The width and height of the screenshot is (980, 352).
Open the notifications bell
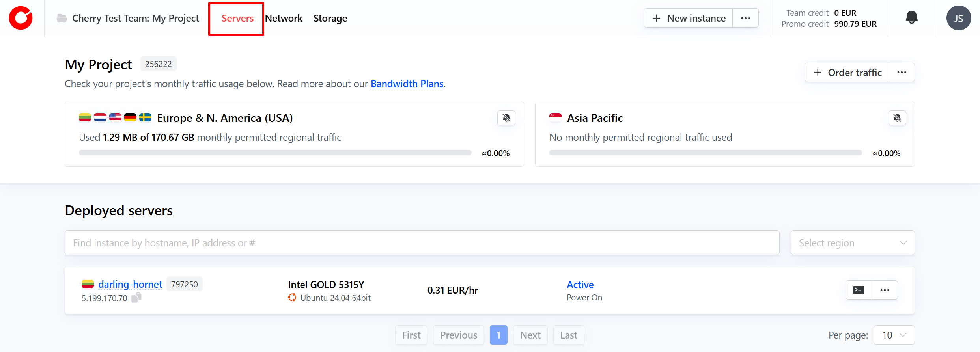[911, 18]
